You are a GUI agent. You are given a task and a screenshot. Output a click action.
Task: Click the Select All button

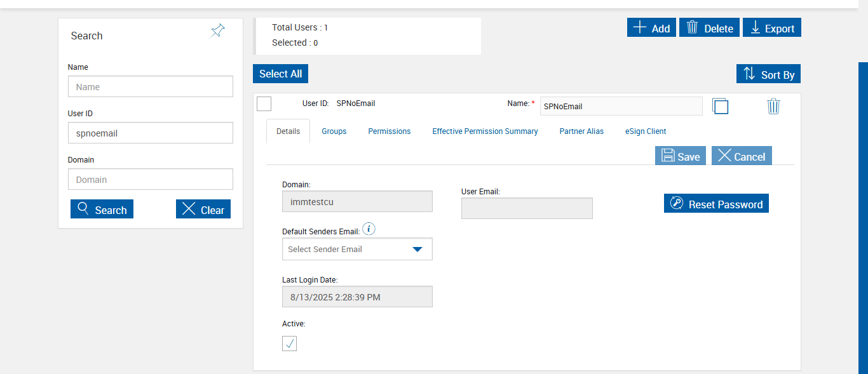point(280,74)
